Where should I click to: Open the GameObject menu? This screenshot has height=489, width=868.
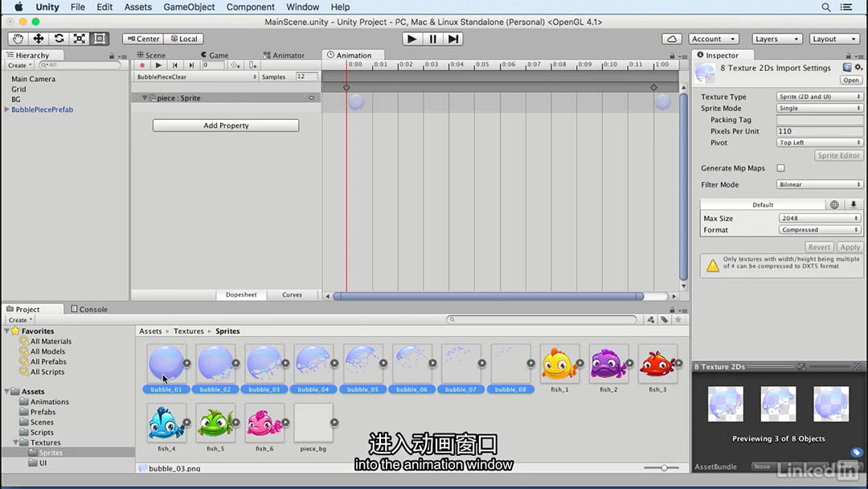click(189, 7)
